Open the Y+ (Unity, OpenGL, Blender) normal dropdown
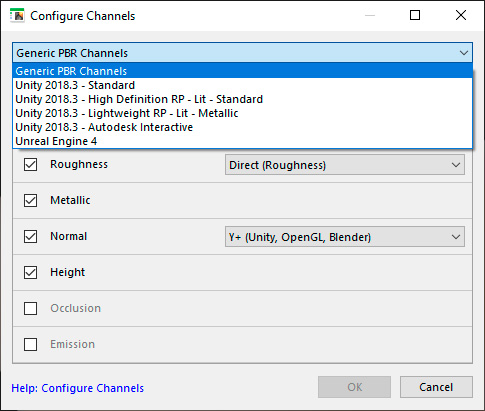485x411 pixels. 345,237
